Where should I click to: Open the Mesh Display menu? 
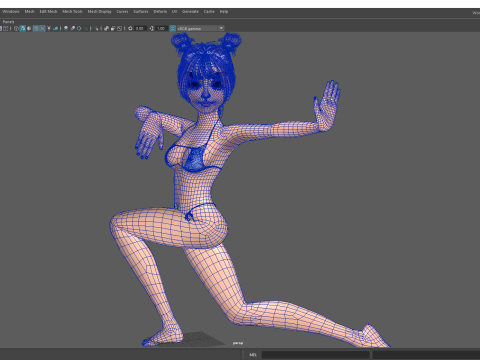click(99, 12)
